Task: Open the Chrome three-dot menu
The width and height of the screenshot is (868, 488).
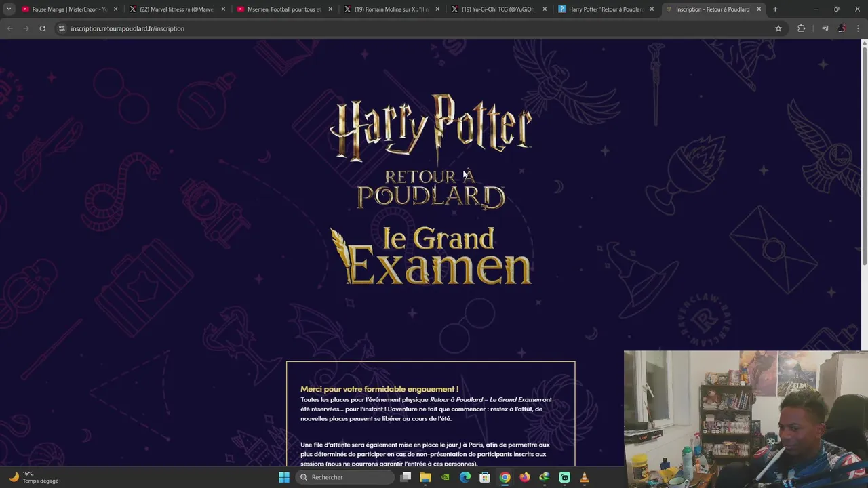Action: [x=858, y=28]
